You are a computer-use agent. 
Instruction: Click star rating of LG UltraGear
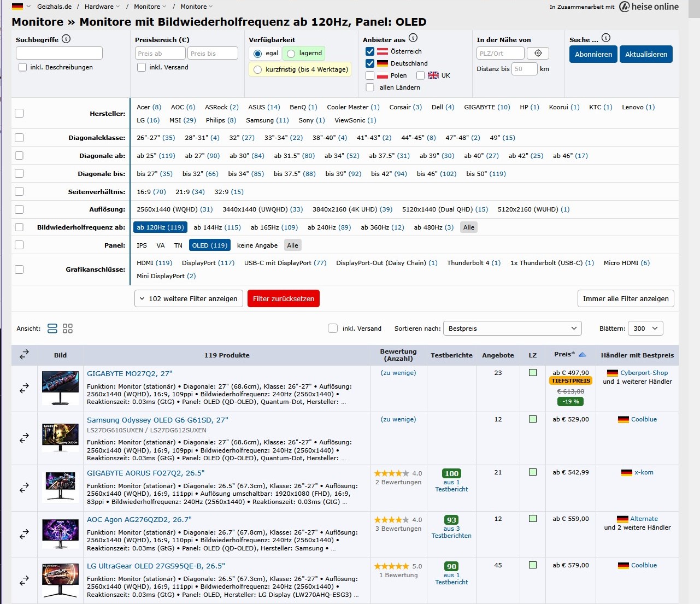391,566
